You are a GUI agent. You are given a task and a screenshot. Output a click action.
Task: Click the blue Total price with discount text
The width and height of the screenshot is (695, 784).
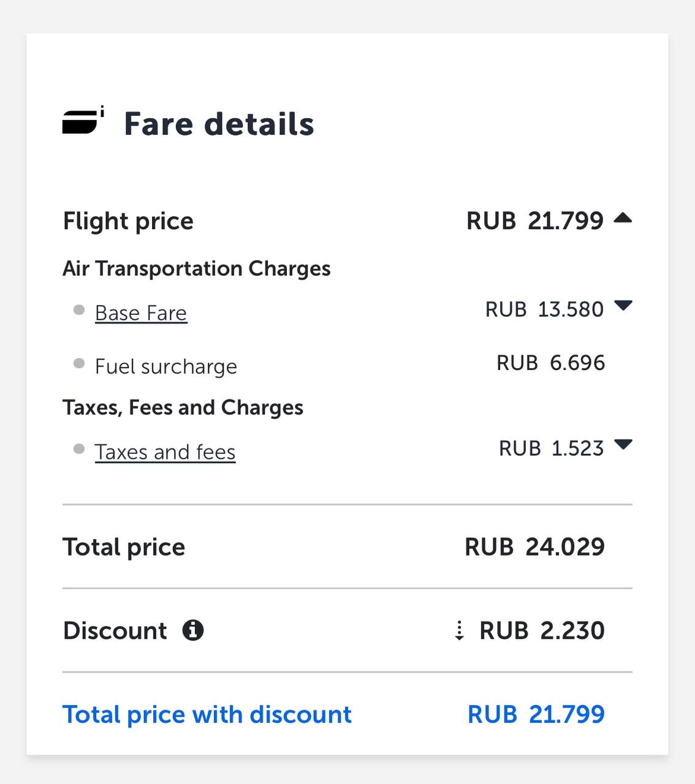(207, 714)
